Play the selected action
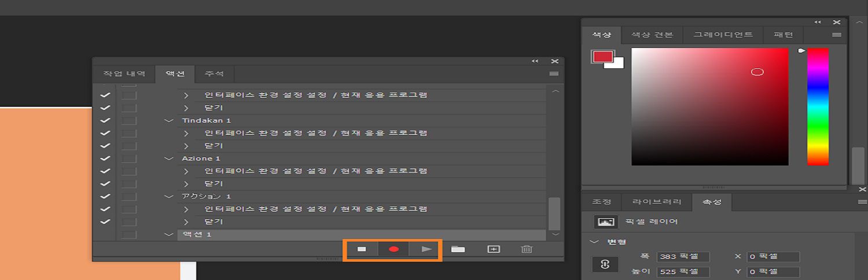The width and height of the screenshot is (868, 280). (426, 249)
